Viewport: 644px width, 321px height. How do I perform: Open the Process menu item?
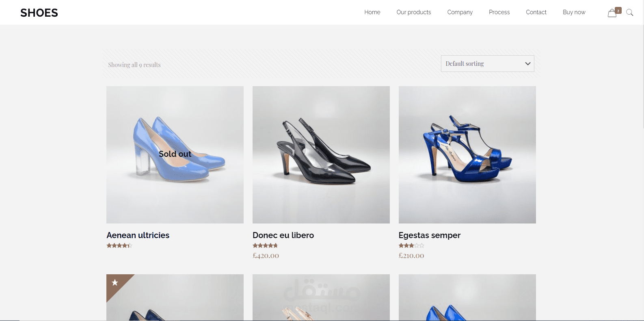click(499, 12)
